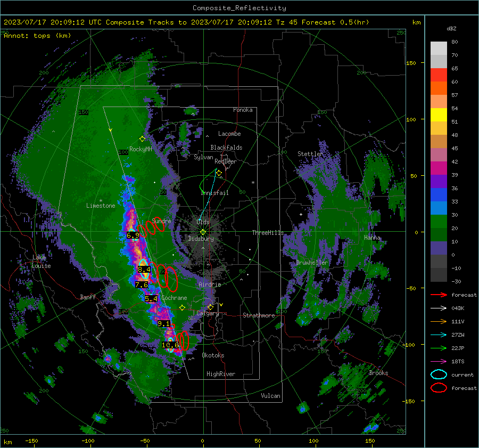Screen dimensions: 479x448
Task: Select the white 04DK arrow in legend
Action: pyautogui.click(x=439, y=308)
